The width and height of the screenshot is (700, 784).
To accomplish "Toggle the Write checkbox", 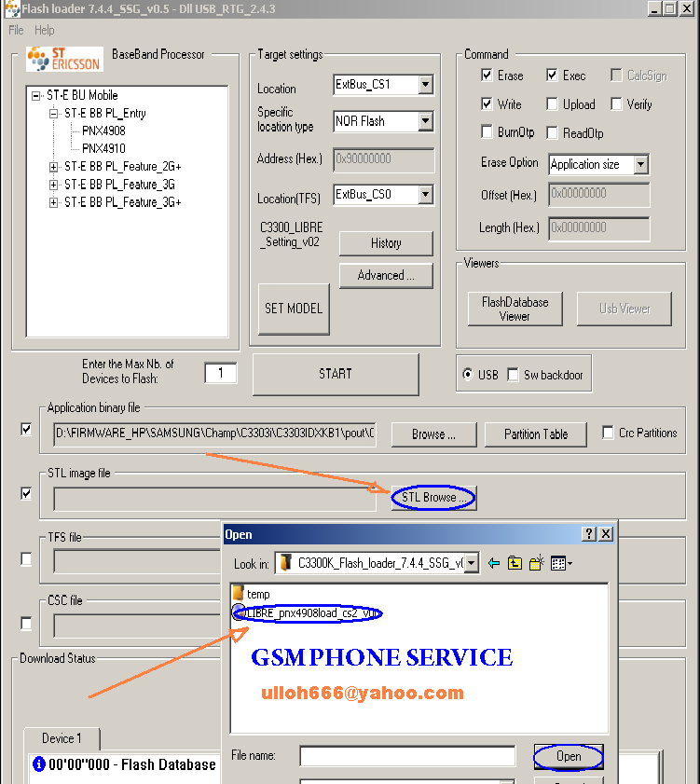I will (x=486, y=103).
